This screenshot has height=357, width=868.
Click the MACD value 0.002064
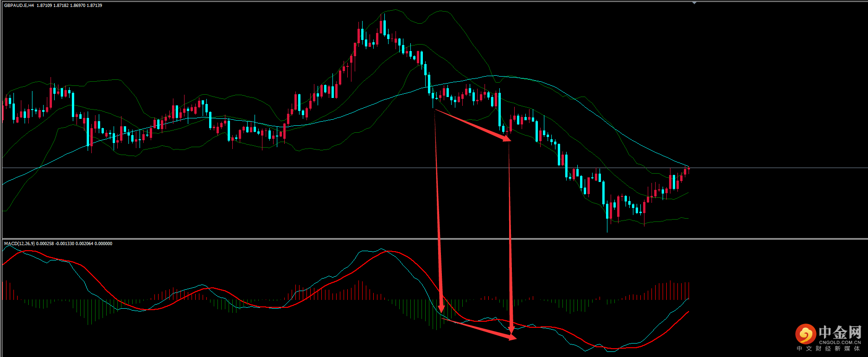point(84,244)
